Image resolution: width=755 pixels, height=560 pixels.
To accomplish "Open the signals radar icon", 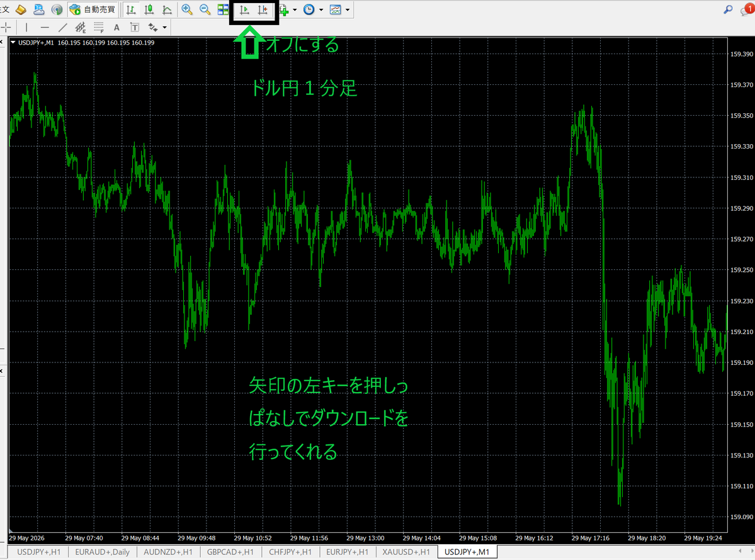I will (x=57, y=9).
